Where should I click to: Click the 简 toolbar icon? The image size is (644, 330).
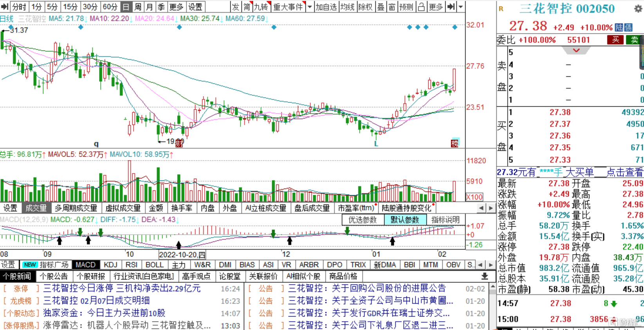point(247,7)
